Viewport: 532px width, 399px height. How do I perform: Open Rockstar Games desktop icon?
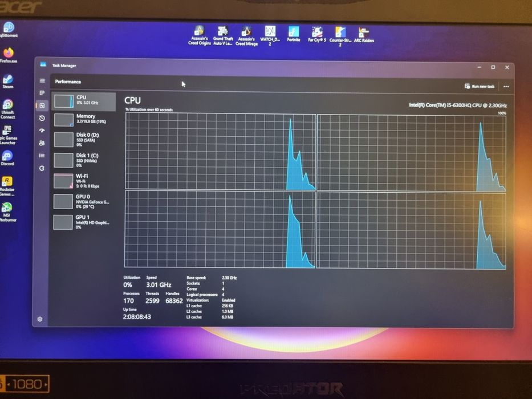(x=7, y=186)
